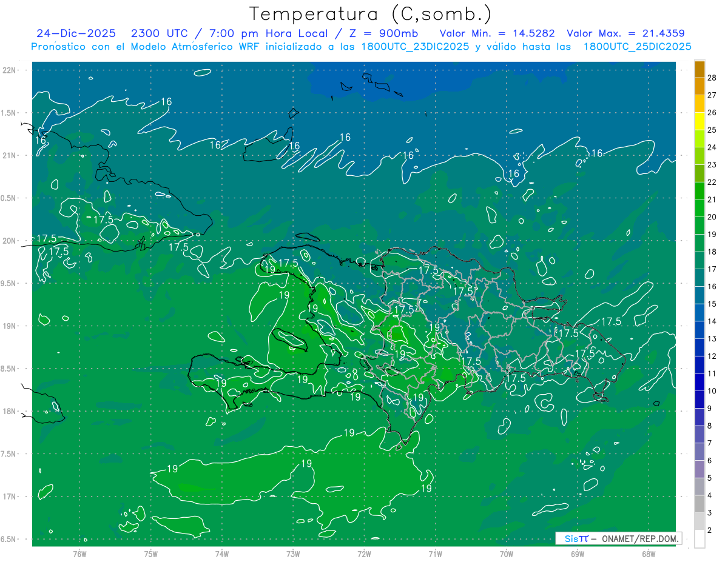This screenshot has width=728, height=562.
Task: Click the "68W" longitude axis label
Action: pos(649,554)
